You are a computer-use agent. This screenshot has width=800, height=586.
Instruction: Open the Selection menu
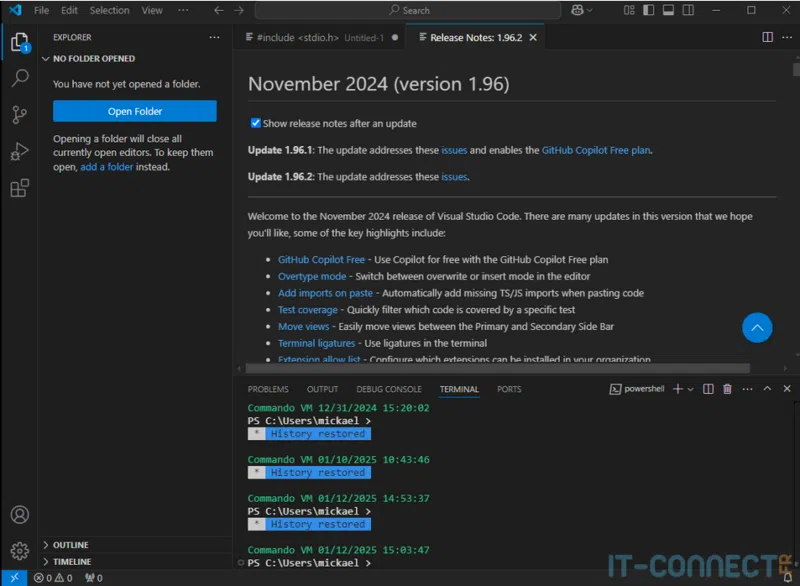pos(110,10)
